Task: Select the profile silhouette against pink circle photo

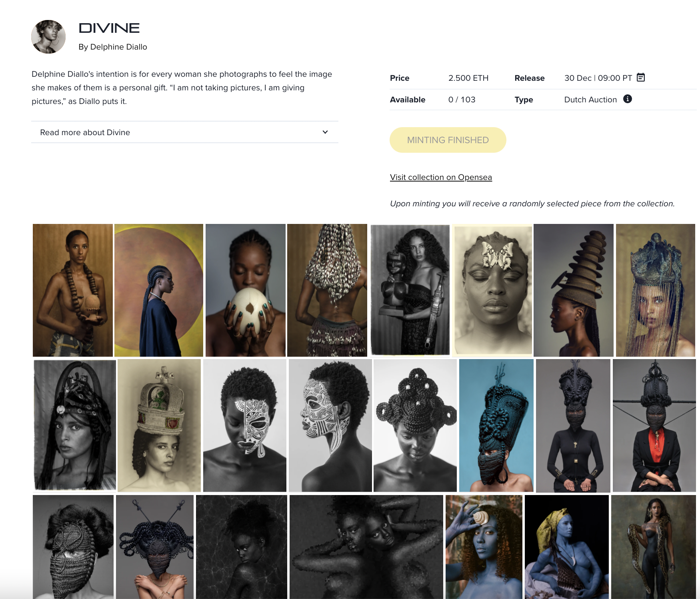Action: (x=159, y=290)
